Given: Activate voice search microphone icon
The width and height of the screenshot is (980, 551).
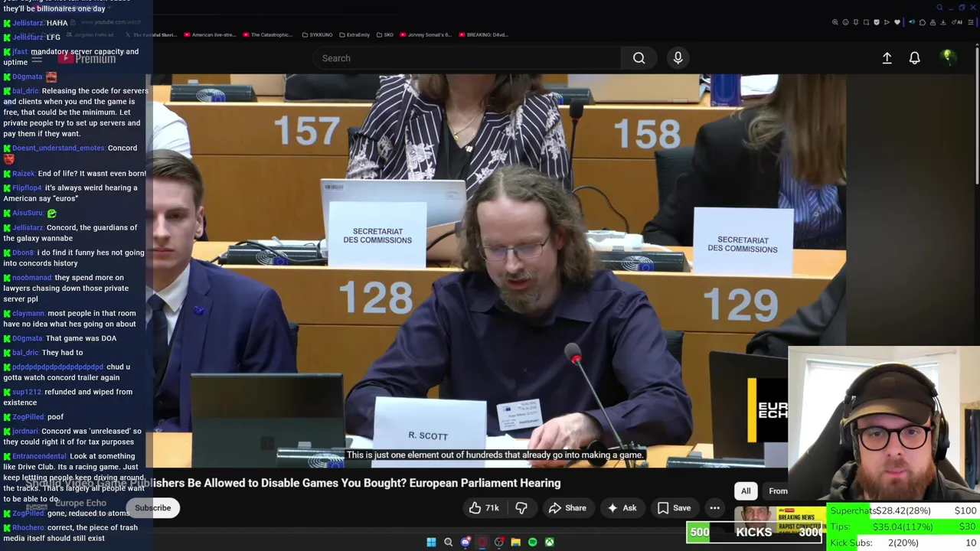Looking at the screenshot, I should tap(678, 58).
